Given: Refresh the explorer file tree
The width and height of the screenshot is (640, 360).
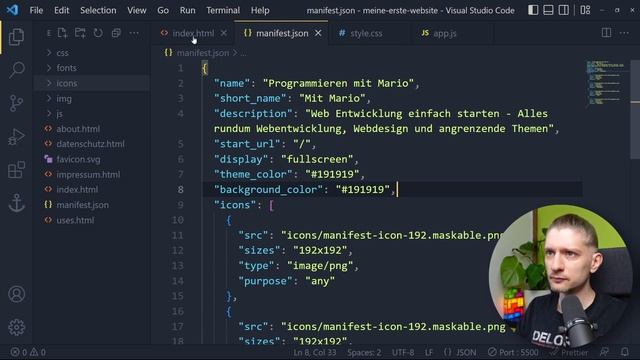Looking at the screenshot, I should tap(98, 33).
